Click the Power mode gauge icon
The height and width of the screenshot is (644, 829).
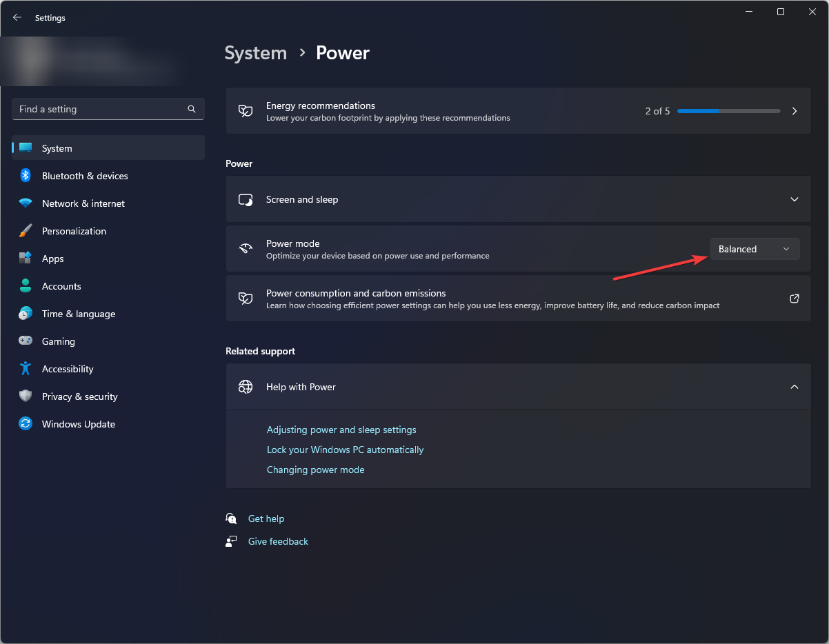(x=246, y=249)
